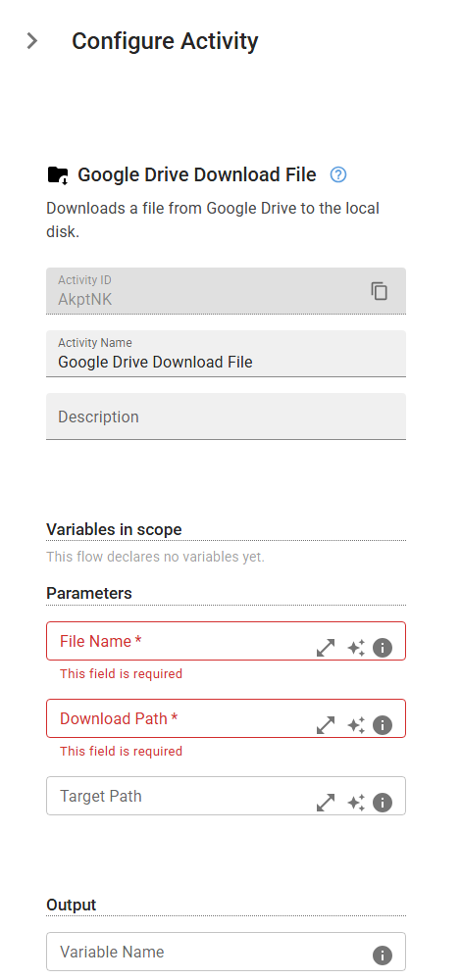
Task: Expand the Target Path editor
Action: click(x=326, y=803)
